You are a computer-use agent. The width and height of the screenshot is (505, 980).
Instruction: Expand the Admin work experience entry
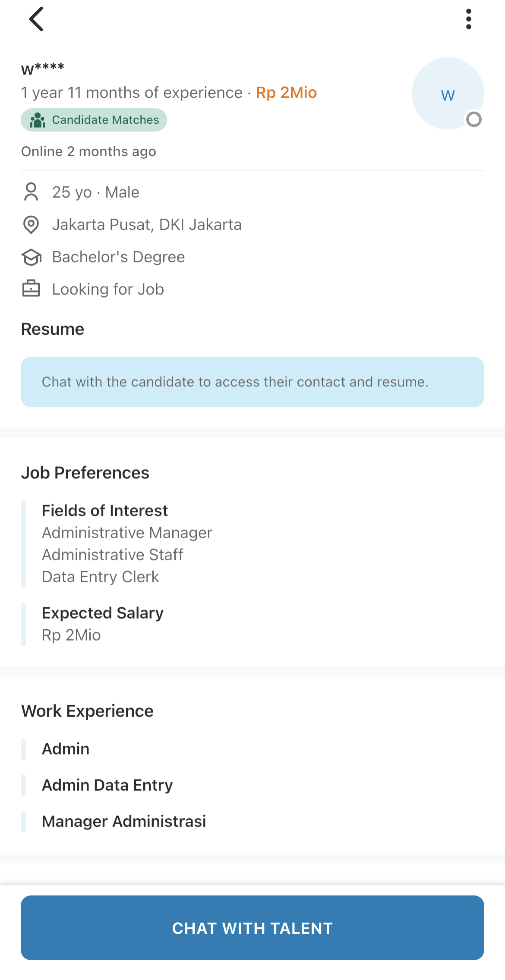pyautogui.click(x=65, y=749)
